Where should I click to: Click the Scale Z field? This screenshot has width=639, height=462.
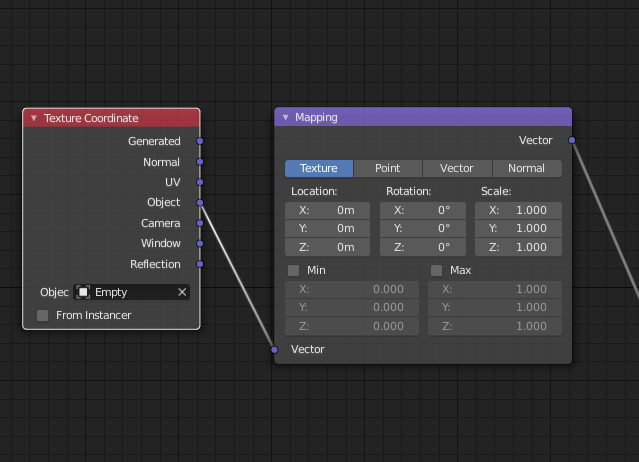(518, 247)
